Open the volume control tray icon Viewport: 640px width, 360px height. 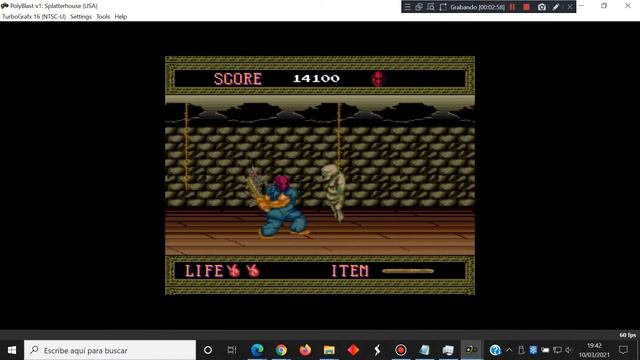coord(569,350)
